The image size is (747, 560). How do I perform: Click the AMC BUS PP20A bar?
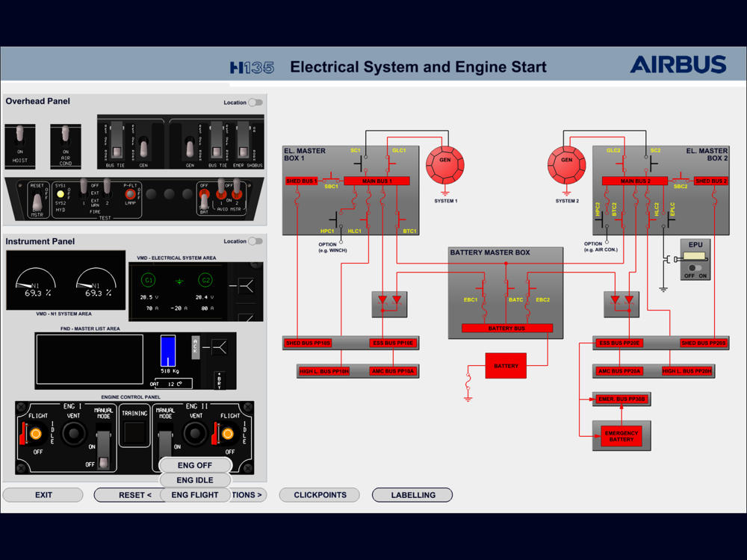(619, 371)
